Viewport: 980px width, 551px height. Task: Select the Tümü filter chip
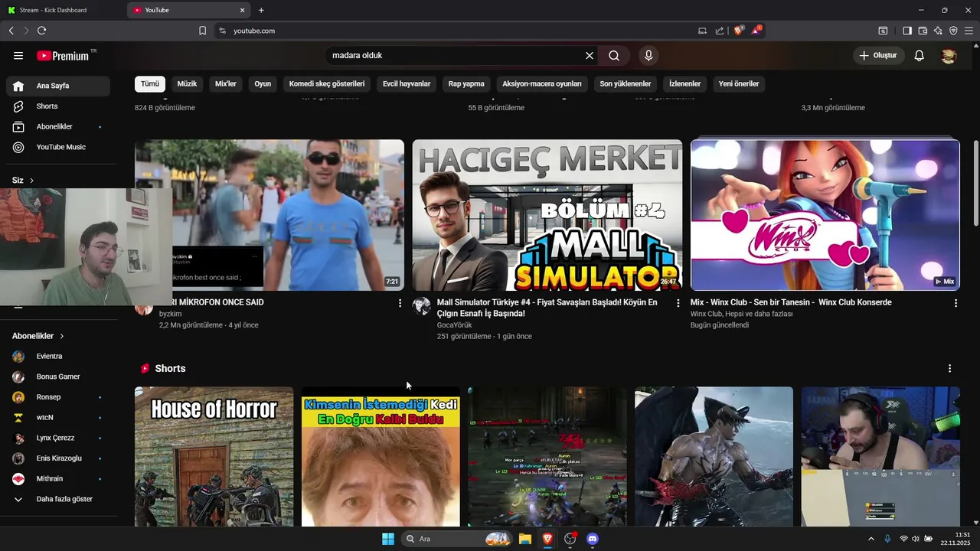click(150, 83)
